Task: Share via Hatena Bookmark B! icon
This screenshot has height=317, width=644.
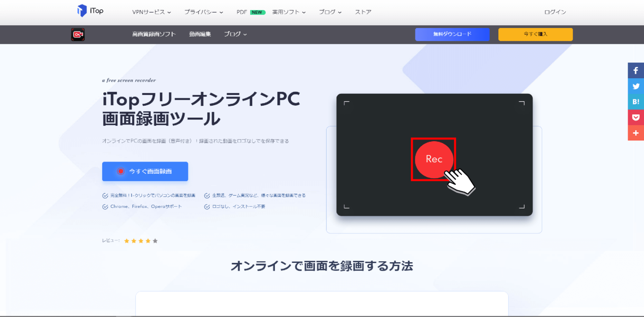Action: pyautogui.click(x=636, y=102)
